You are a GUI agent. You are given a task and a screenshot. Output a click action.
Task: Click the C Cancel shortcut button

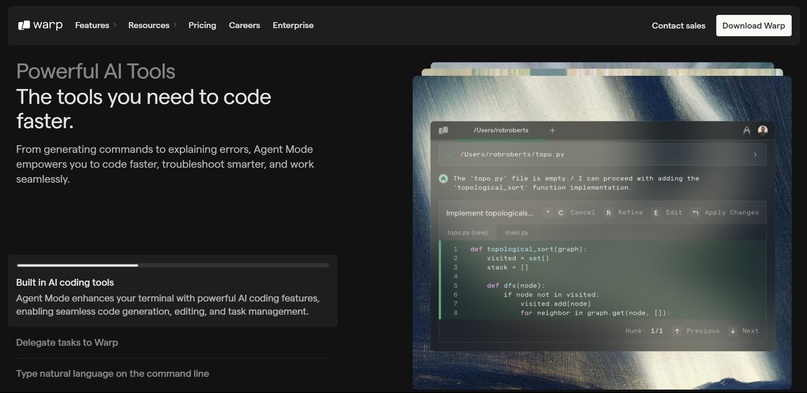click(575, 212)
